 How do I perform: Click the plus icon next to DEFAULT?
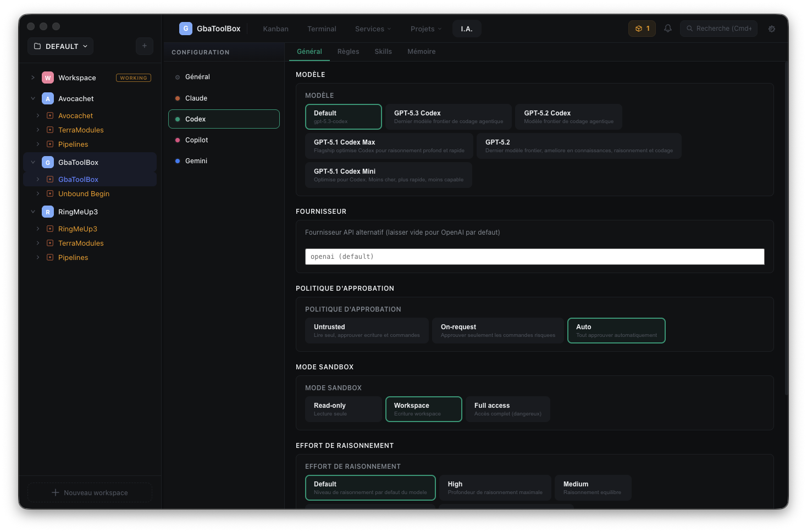(145, 46)
